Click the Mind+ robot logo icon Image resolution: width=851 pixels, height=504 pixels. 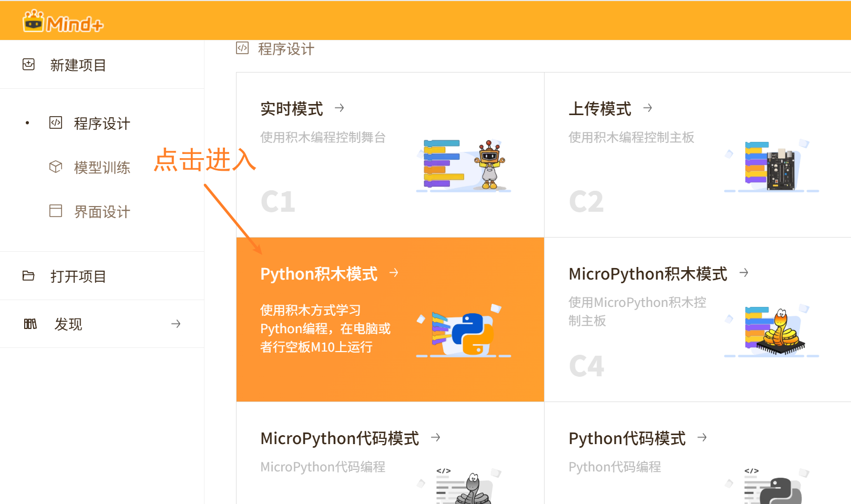(x=34, y=22)
